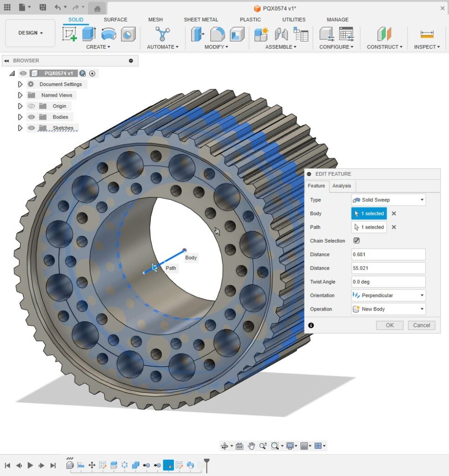This screenshot has height=476, width=449.
Task: Switch to the SHEET METAL tab
Action: pyautogui.click(x=201, y=20)
